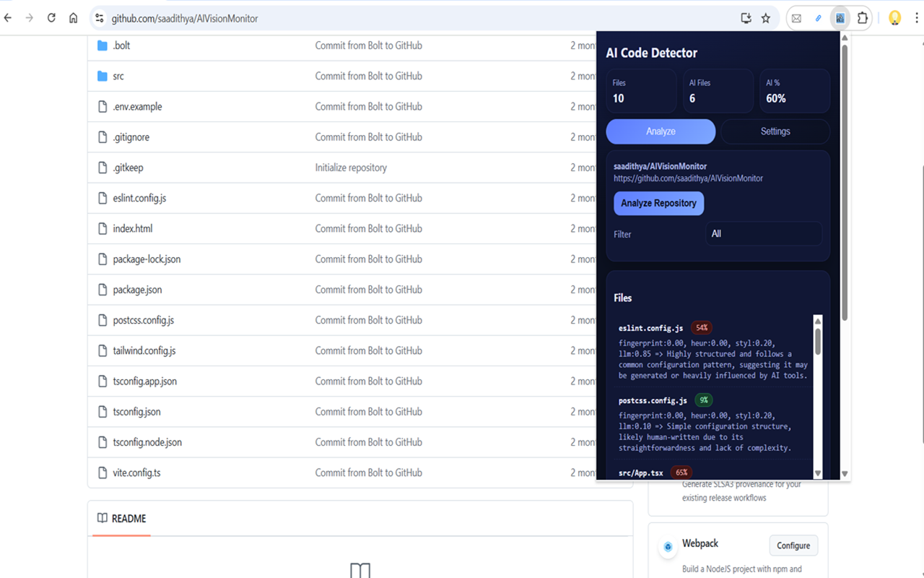Open the .bolt folder link
The width and height of the screenshot is (924, 578).
point(121,46)
